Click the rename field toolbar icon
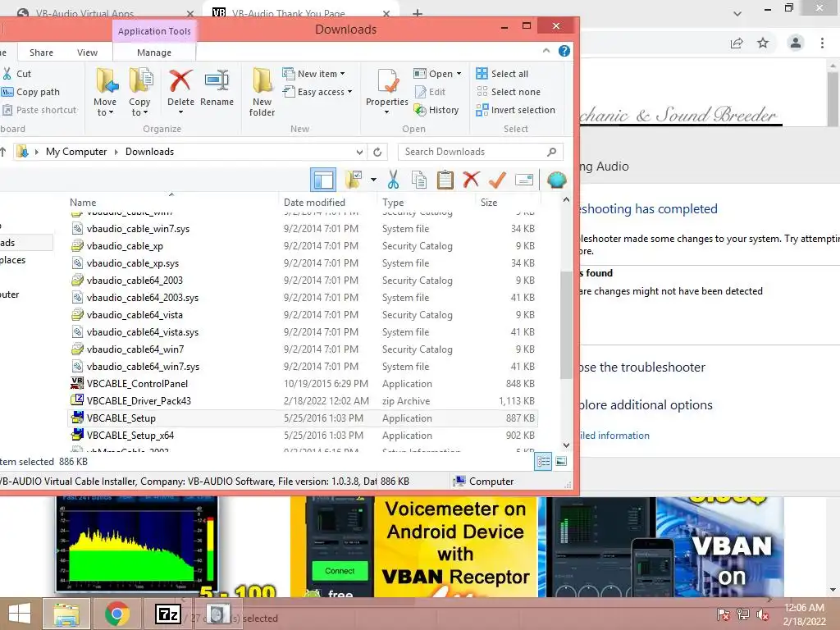This screenshot has width=840, height=630. coord(524,180)
